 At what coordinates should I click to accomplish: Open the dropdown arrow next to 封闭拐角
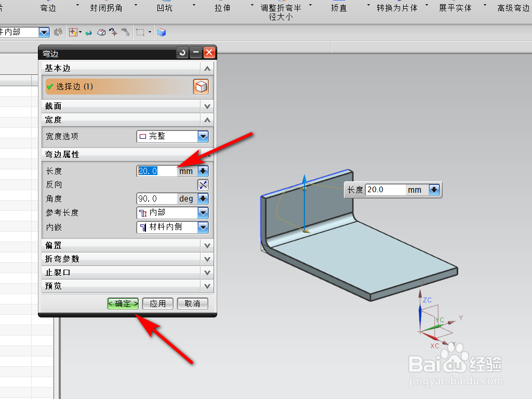(x=136, y=5)
